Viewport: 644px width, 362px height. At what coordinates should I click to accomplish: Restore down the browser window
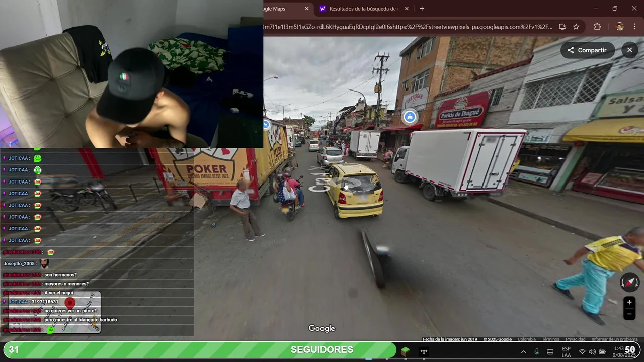click(615, 9)
